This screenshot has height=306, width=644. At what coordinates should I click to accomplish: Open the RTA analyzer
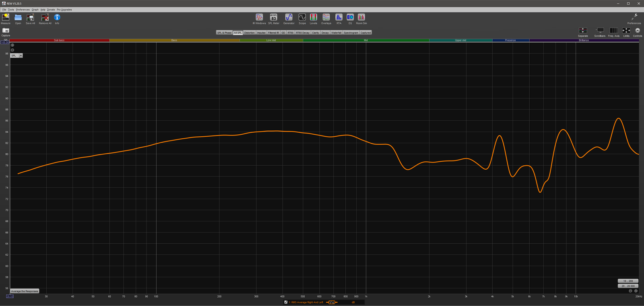tap(339, 18)
